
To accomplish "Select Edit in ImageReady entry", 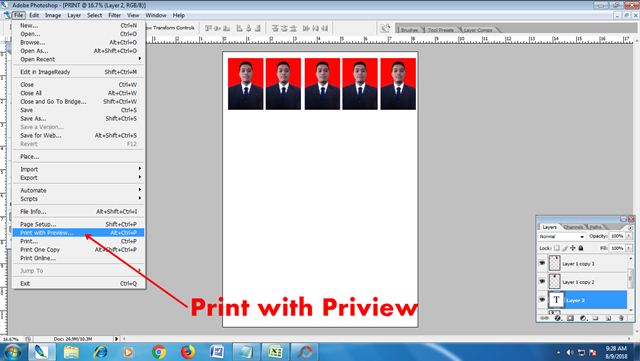I will pyautogui.click(x=78, y=72).
